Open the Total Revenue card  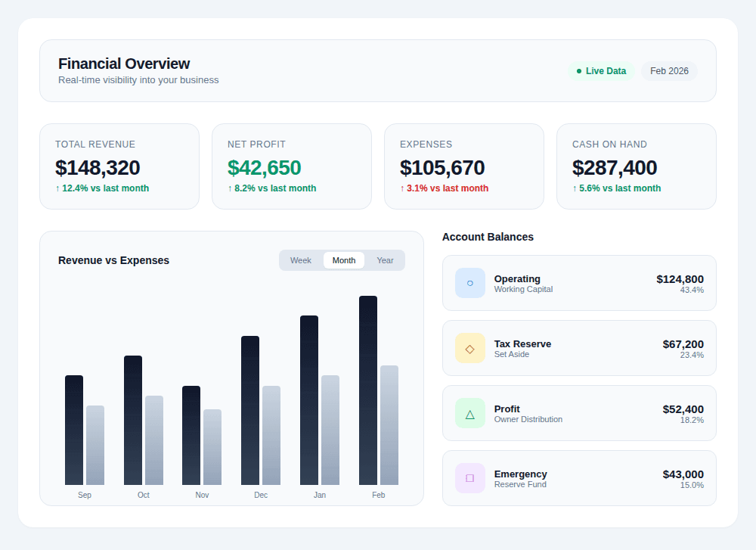pos(119,166)
